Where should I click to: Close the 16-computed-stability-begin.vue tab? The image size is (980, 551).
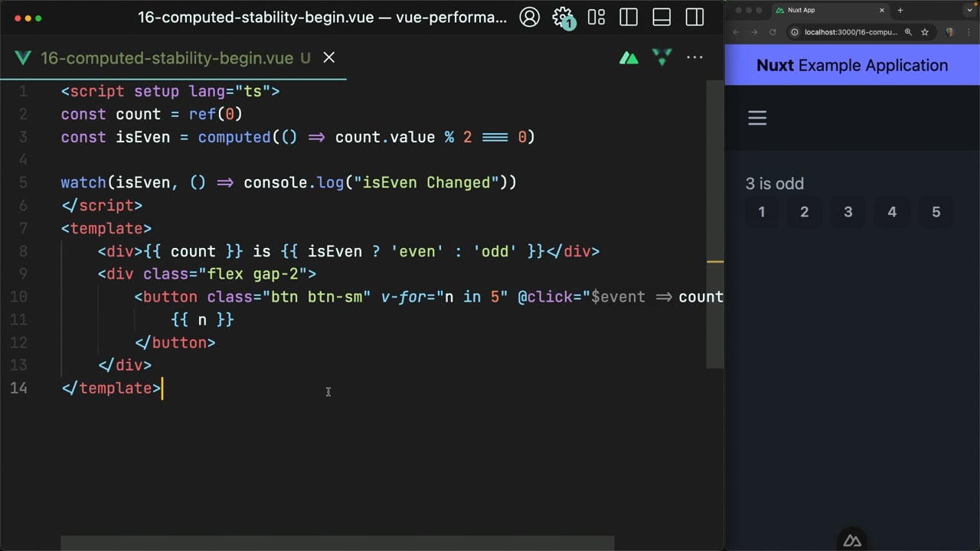[x=329, y=57]
